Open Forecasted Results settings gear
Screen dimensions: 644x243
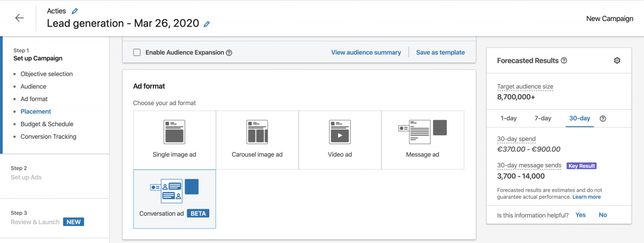point(617,60)
